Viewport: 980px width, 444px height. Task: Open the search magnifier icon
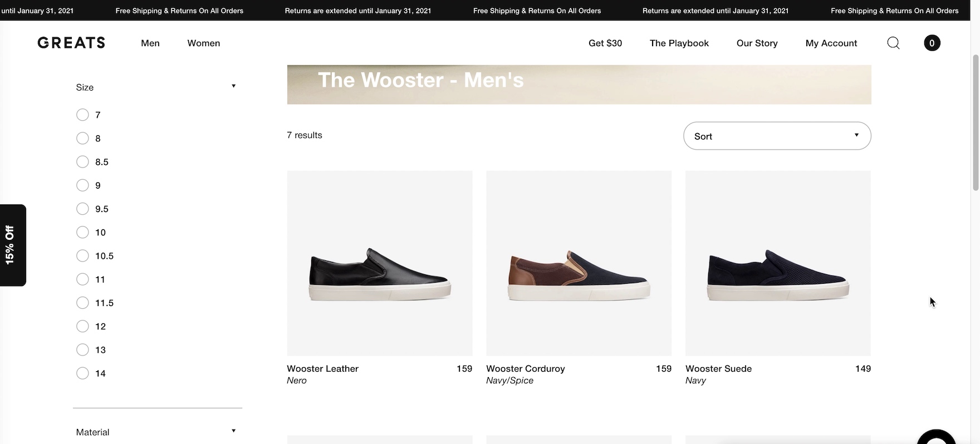click(x=893, y=43)
